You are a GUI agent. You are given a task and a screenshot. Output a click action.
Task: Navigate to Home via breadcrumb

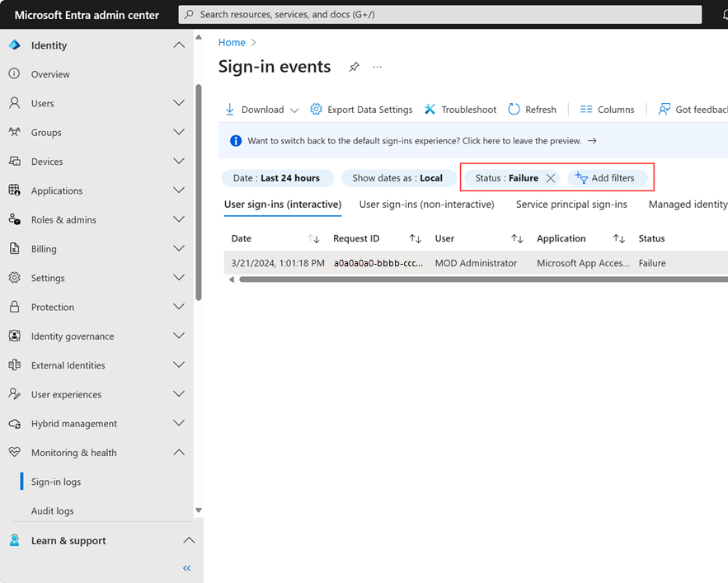pos(232,42)
